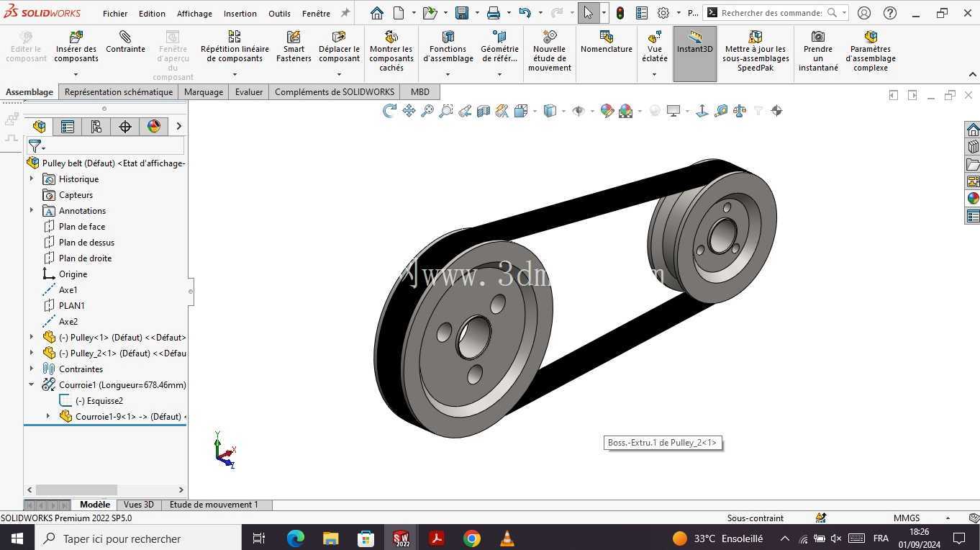Open the Help question mark icon

point(890,13)
